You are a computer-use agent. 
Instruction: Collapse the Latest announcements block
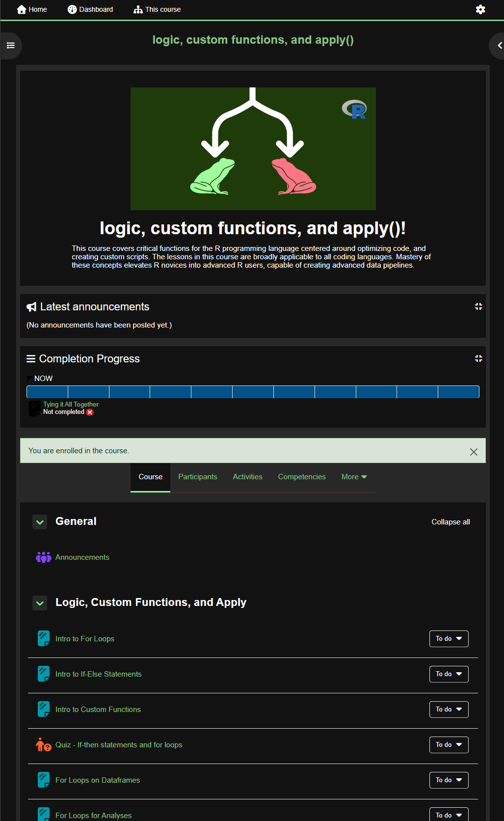[x=478, y=306]
